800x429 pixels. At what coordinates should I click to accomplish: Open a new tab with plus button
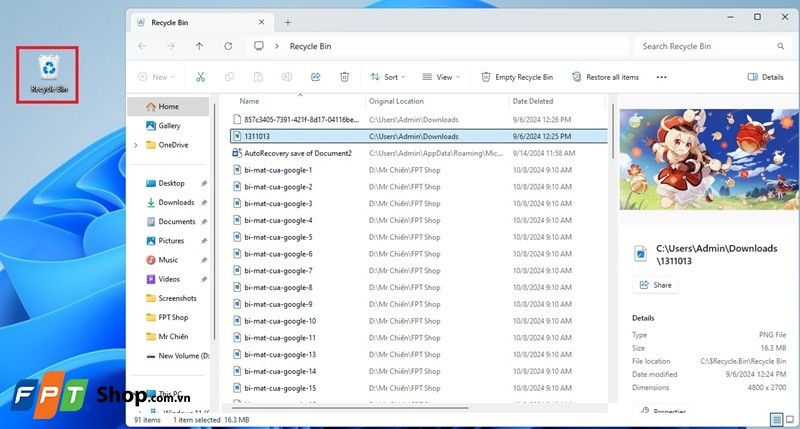[288, 22]
